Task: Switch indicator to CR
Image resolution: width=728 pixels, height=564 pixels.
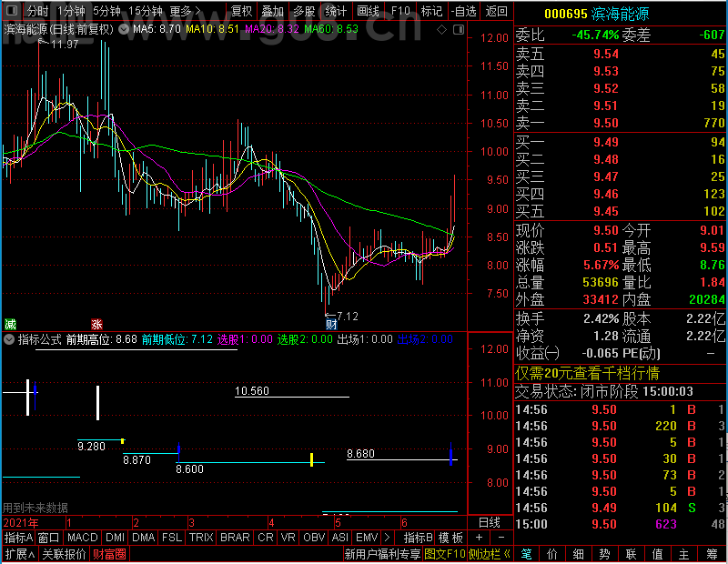Action: click(x=266, y=538)
